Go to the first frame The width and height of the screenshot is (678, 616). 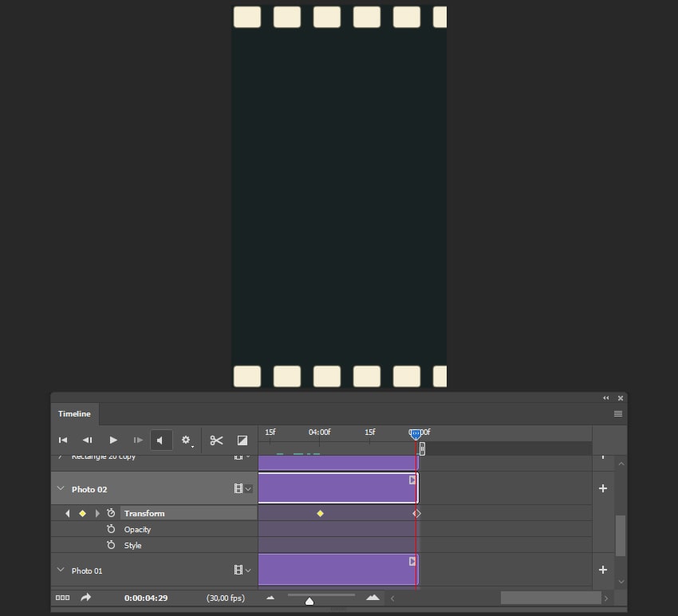[x=63, y=440]
